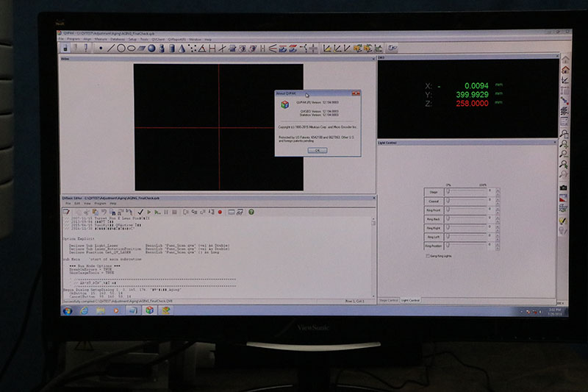Pause program in QVBasic editor toolbar
This screenshot has height=392, width=588.
[x=166, y=212]
